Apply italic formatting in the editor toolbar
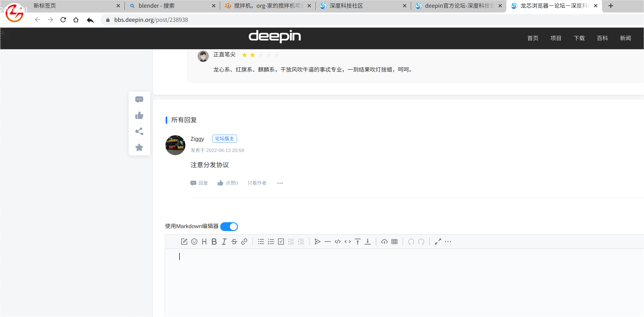 click(224, 241)
